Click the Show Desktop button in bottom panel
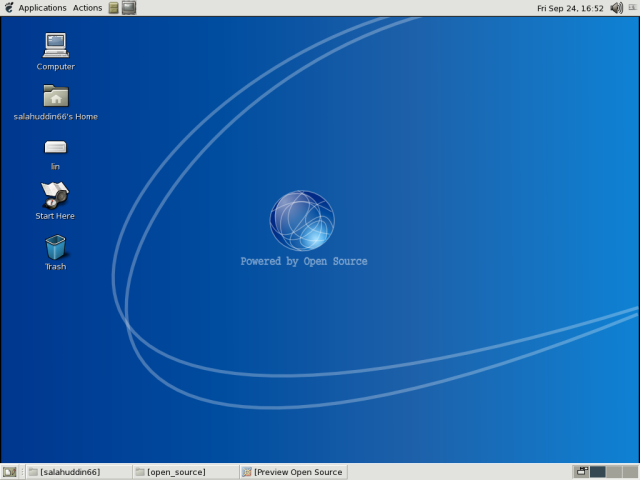 pos(9,472)
